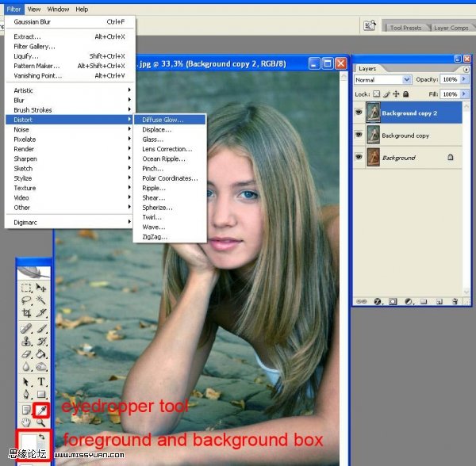476x466 pixels.
Task: Select the Rectangle shape tool
Action: [41, 394]
